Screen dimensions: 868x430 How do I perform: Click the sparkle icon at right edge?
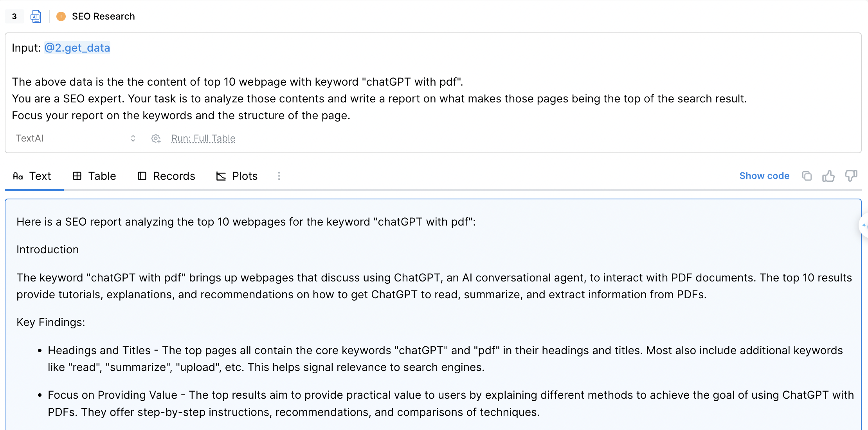864,225
